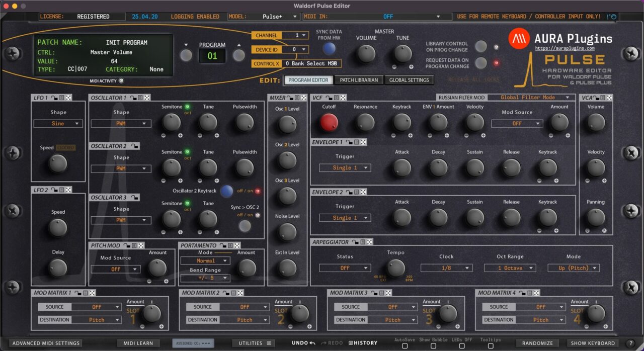Click the help question mark icon
The image size is (644, 351).
tap(630, 343)
